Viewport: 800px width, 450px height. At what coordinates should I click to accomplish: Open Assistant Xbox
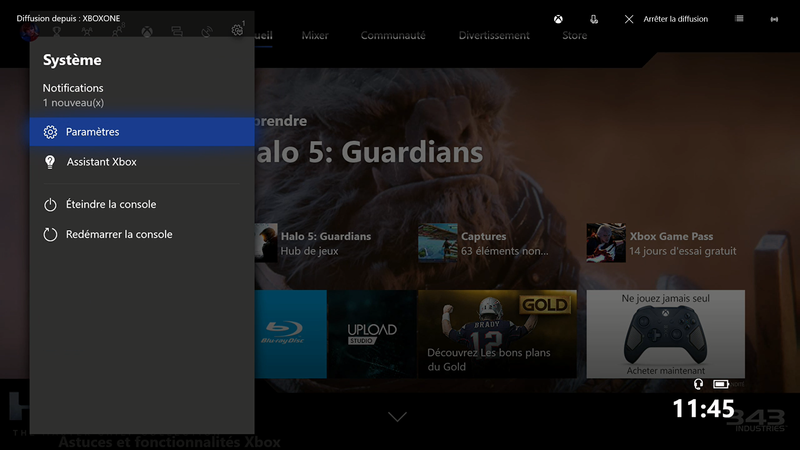pyautogui.click(x=142, y=162)
